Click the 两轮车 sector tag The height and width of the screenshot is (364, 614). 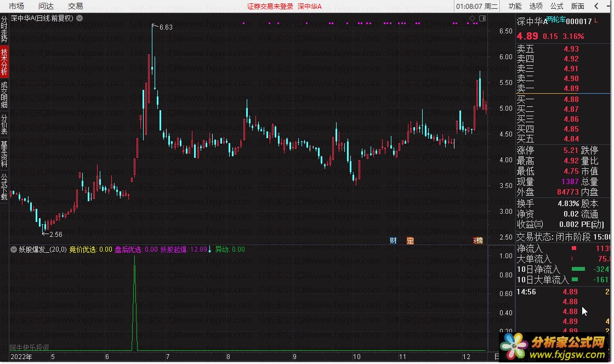pos(556,19)
